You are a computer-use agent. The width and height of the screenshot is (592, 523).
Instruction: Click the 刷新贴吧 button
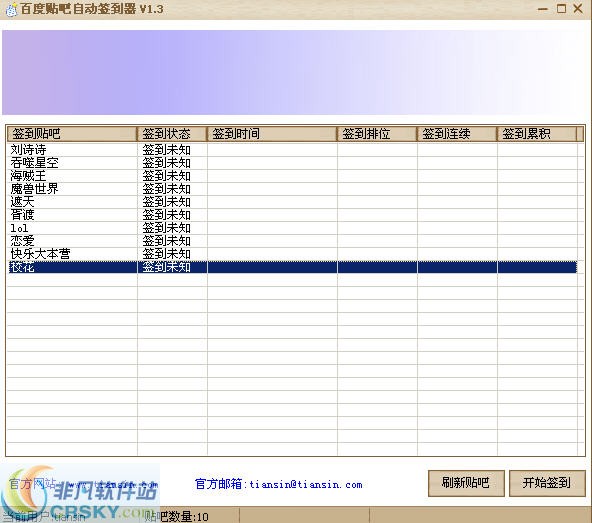click(466, 483)
